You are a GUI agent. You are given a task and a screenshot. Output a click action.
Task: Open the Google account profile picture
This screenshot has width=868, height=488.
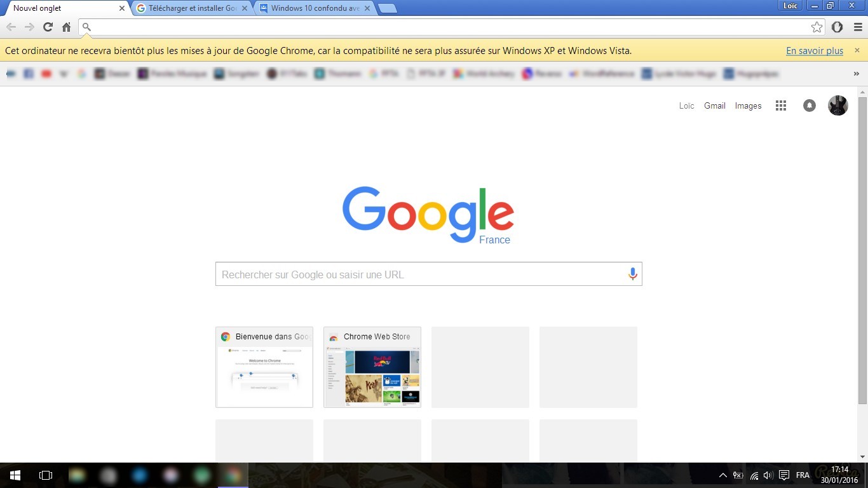tap(838, 105)
